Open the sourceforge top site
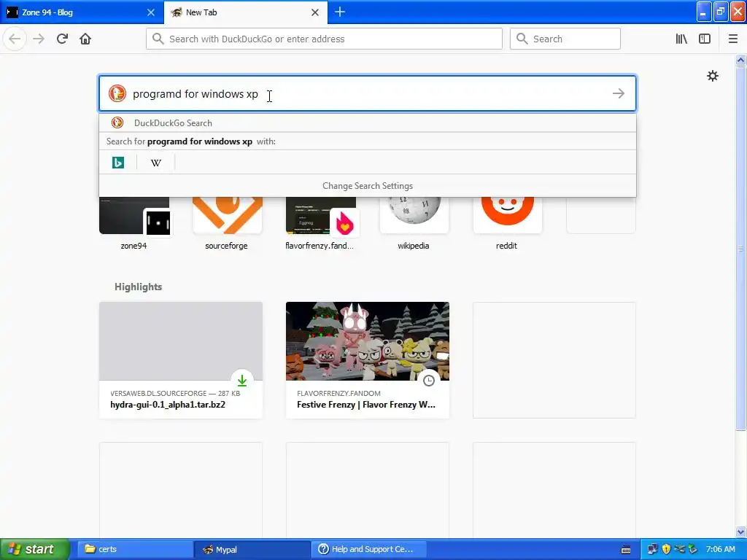 click(x=227, y=224)
